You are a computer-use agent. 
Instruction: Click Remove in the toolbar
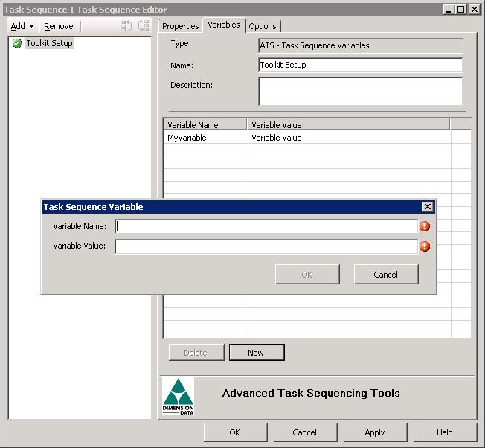tap(59, 26)
